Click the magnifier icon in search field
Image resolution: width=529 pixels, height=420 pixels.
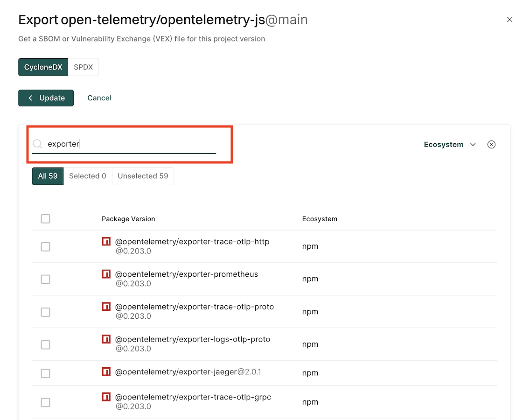38,144
